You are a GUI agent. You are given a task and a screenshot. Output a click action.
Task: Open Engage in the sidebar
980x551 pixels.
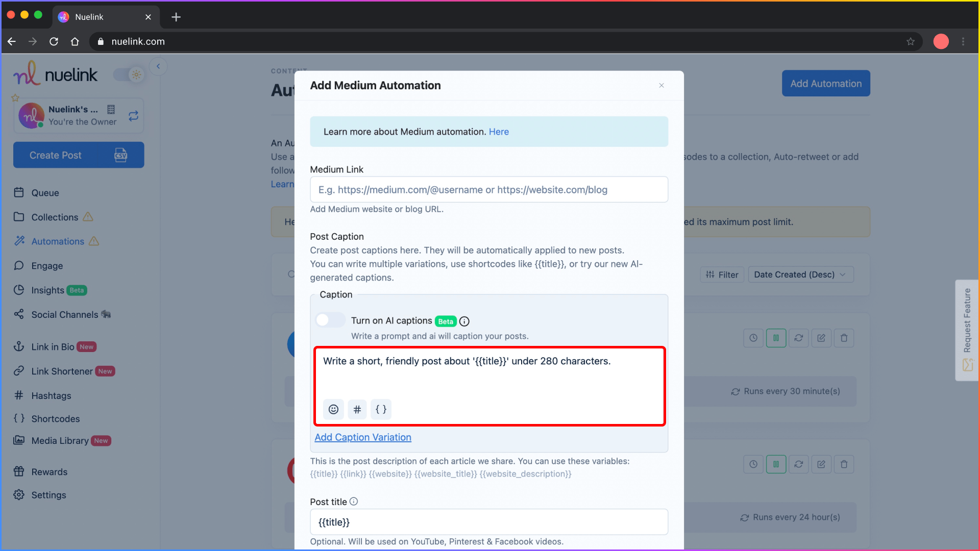47,266
